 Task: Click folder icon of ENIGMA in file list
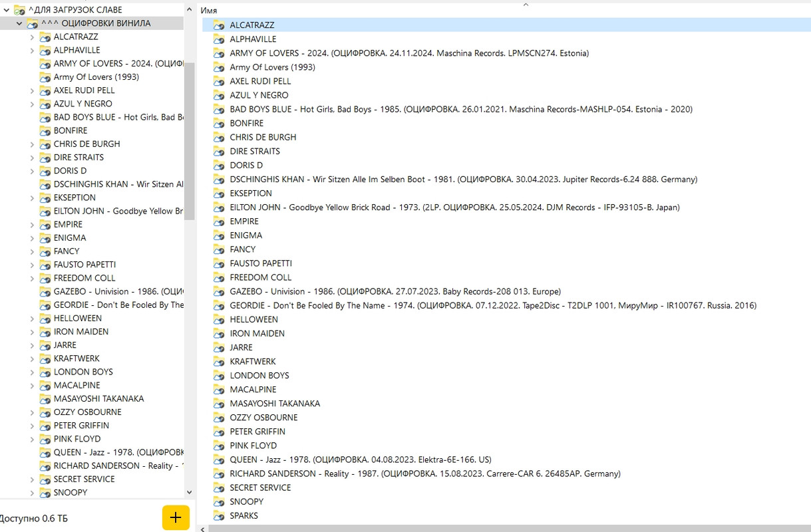[219, 235]
